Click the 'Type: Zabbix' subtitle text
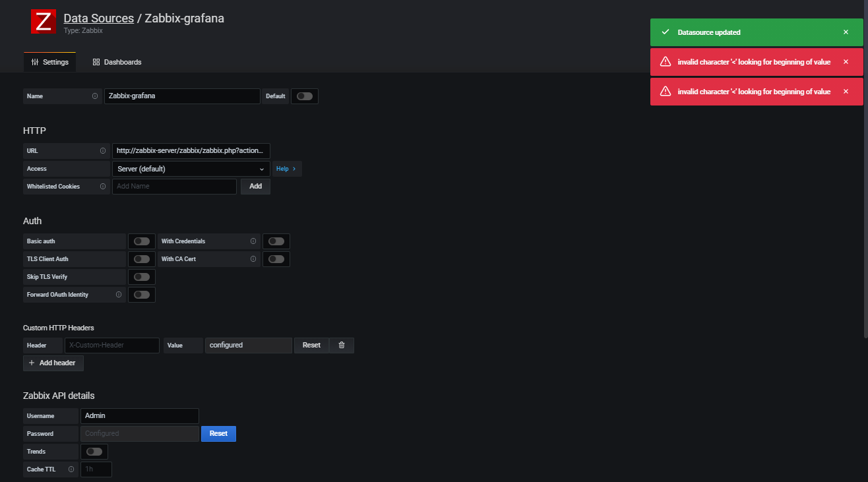This screenshot has width=868, height=482. [83, 30]
